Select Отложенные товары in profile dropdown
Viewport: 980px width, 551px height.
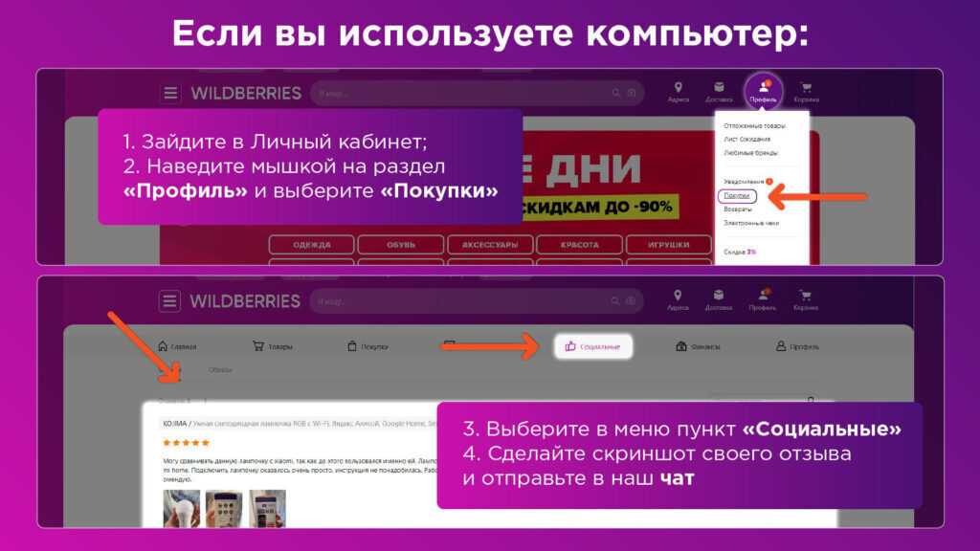click(x=754, y=125)
